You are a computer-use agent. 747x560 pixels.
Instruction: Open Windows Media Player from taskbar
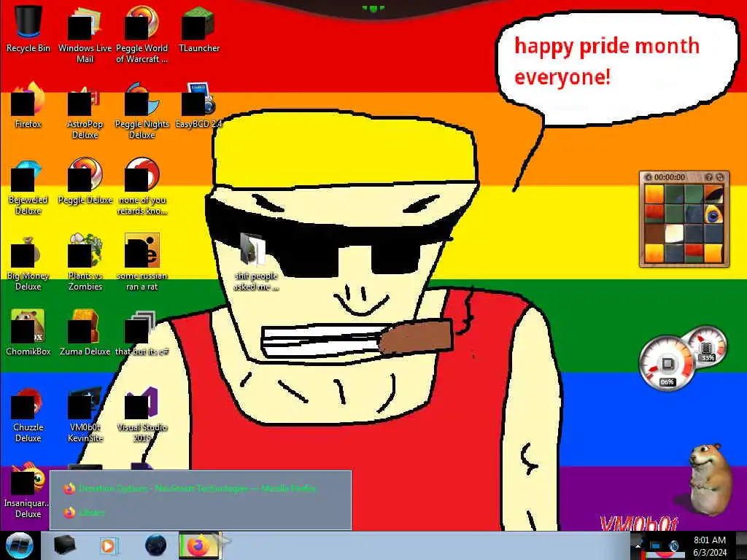(109, 545)
